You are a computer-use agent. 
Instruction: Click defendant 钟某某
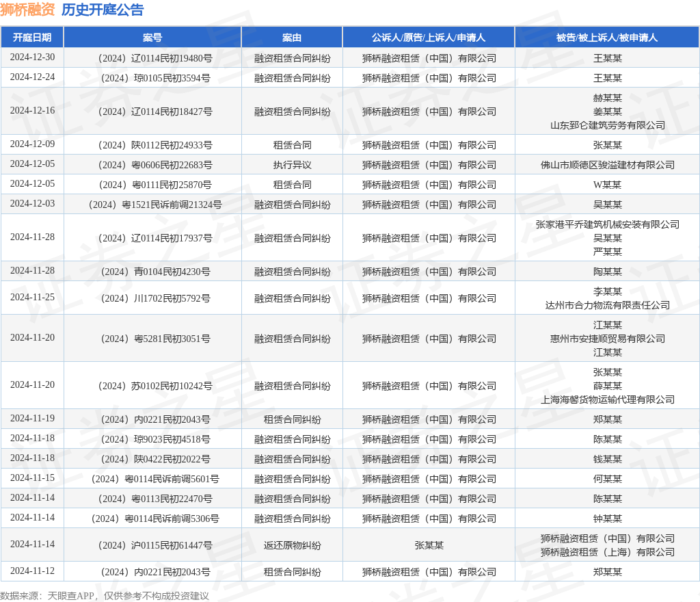coord(607,519)
